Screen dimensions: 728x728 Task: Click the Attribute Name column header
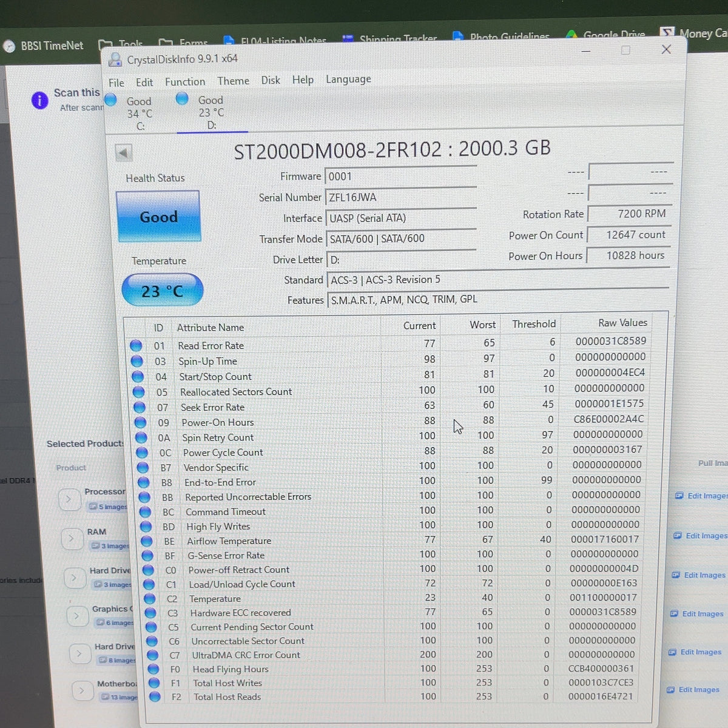[x=210, y=327]
